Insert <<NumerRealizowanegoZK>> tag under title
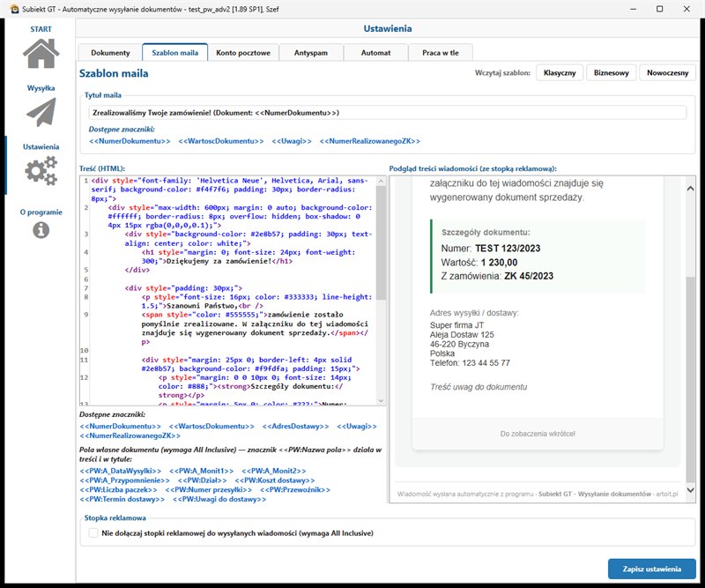The height and width of the screenshot is (588, 705). pyautogui.click(x=369, y=141)
